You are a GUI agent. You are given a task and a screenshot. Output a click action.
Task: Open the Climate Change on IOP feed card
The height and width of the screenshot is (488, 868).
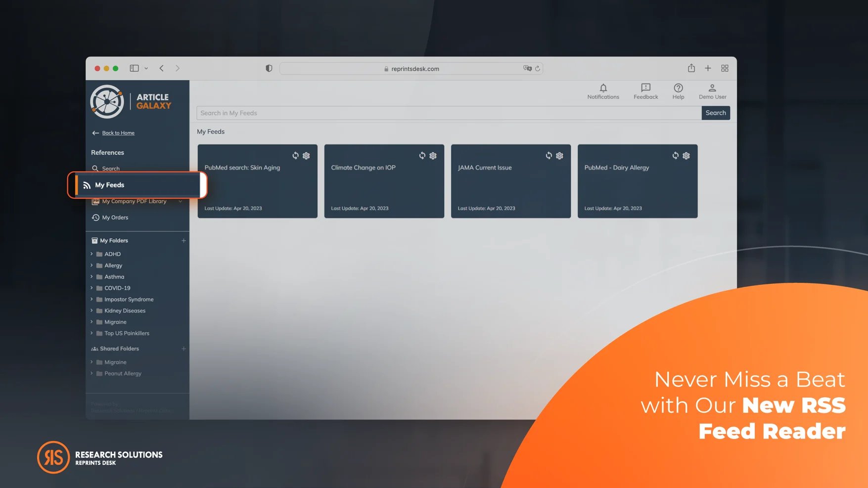tap(384, 181)
